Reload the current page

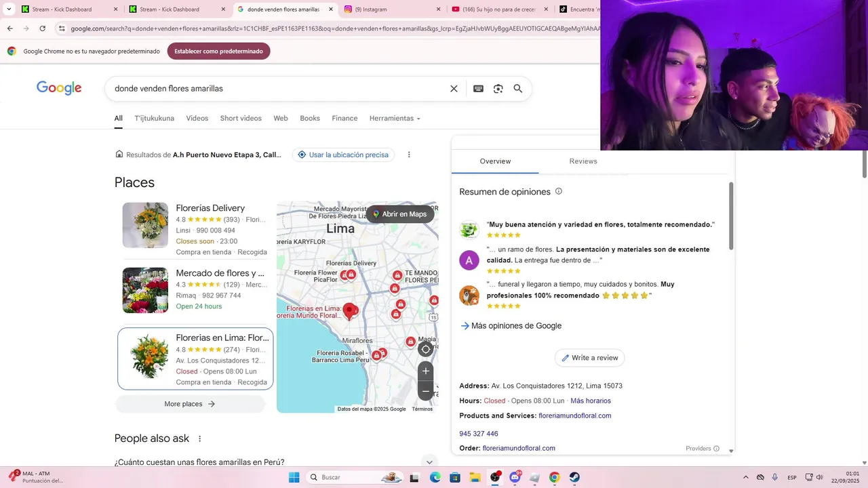point(42,28)
